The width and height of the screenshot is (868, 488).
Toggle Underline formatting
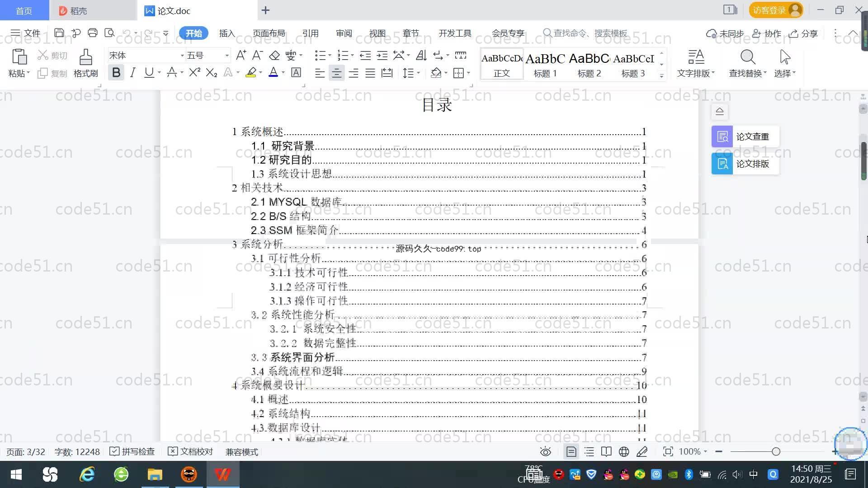point(149,72)
